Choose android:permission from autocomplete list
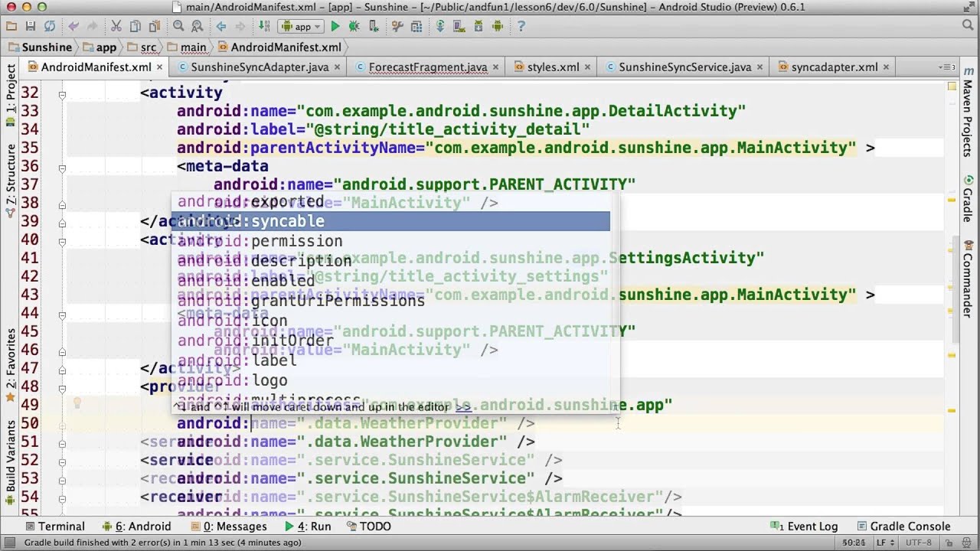Viewport: 980px width, 551px height. [390, 241]
